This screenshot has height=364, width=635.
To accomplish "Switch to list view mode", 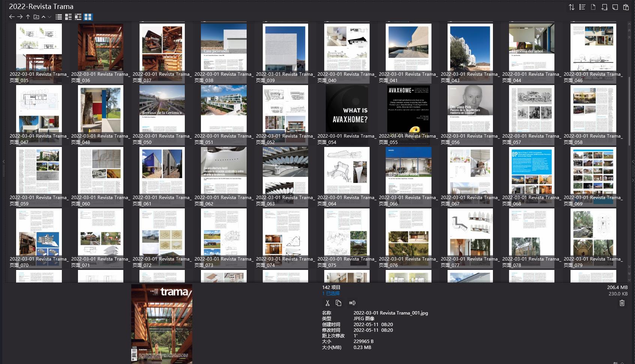I will 58,17.
